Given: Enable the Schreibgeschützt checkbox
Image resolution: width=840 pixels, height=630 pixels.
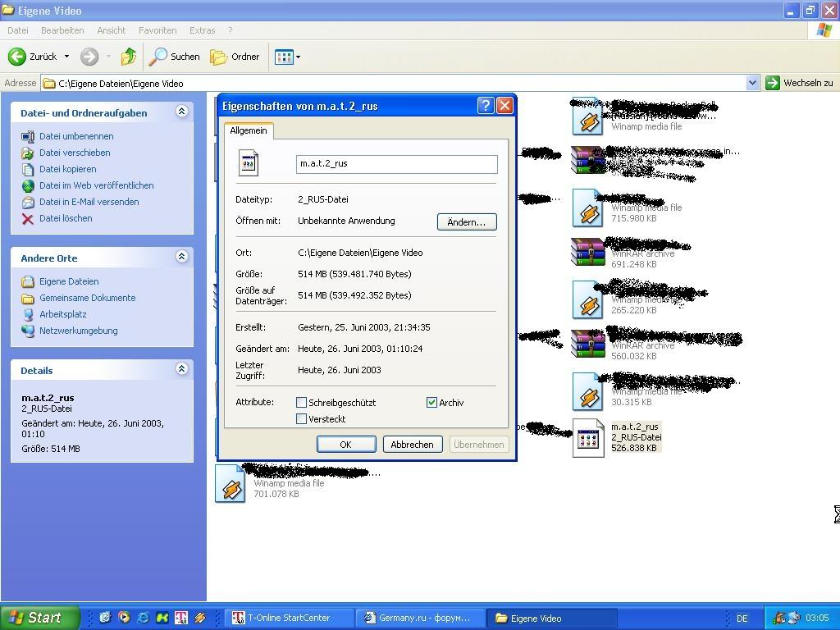Looking at the screenshot, I should 301,403.
